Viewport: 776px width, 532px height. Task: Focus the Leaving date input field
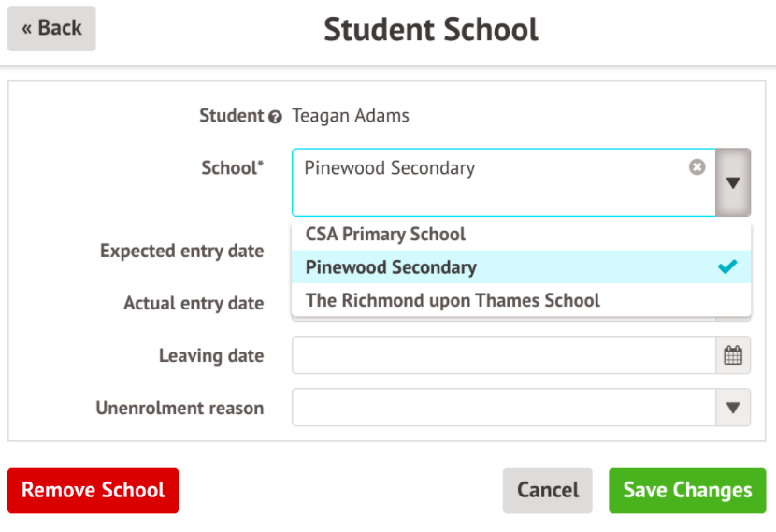504,355
